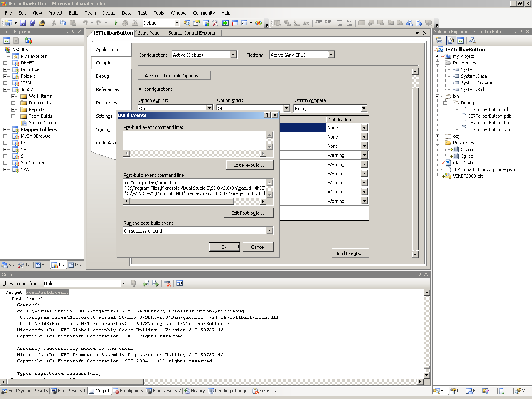Clear all Output pane text

pyautogui.click(x=167, y=283)
